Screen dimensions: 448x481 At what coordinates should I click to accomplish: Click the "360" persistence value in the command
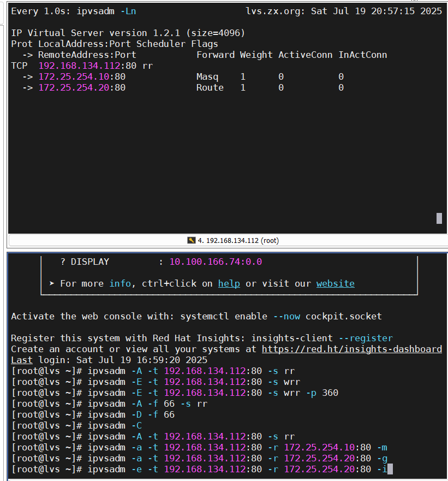330,393
